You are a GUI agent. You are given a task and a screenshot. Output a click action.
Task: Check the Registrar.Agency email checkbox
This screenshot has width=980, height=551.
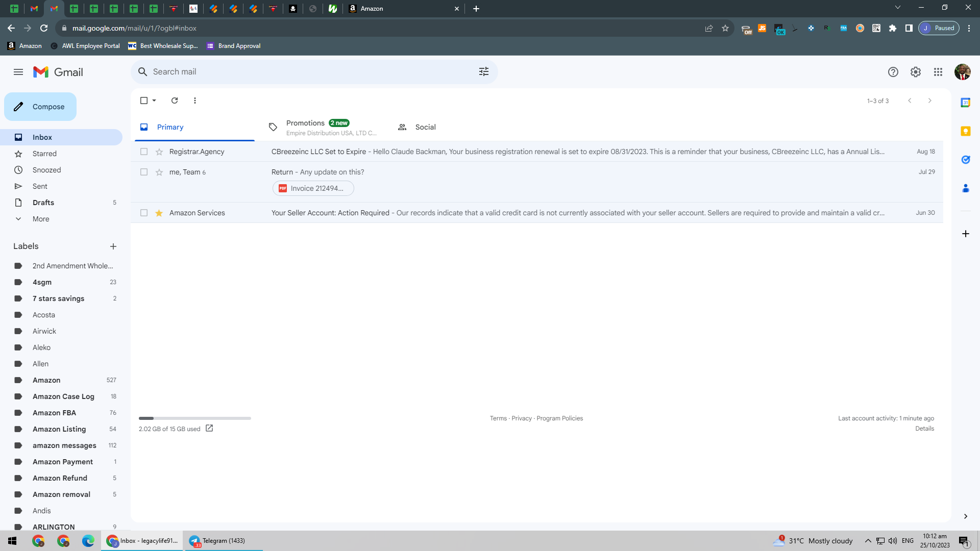(x=144, y=152)
